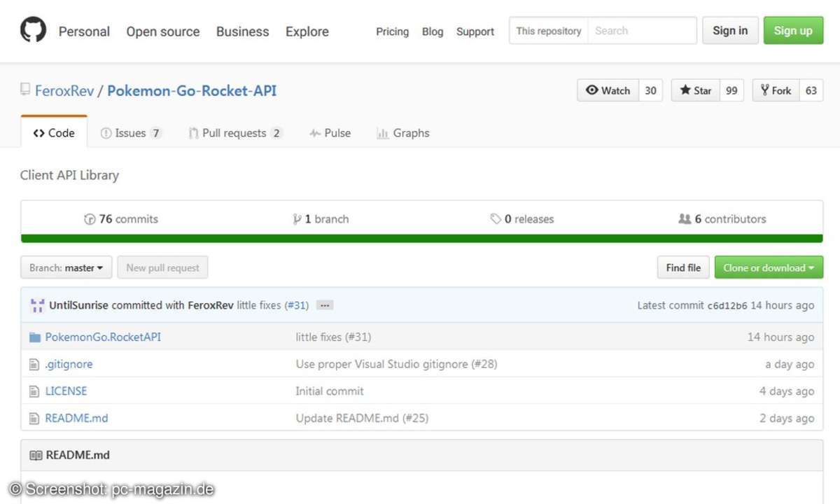Click the branch icon next to 1 branch
Screen dimensions: 840x504
click(x=297, y=219)
